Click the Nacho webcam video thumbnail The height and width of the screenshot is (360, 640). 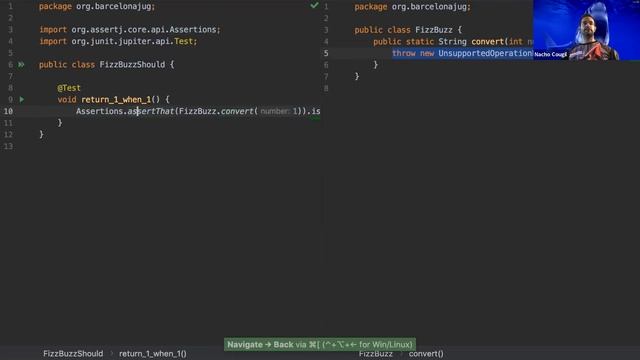(586, 30)
